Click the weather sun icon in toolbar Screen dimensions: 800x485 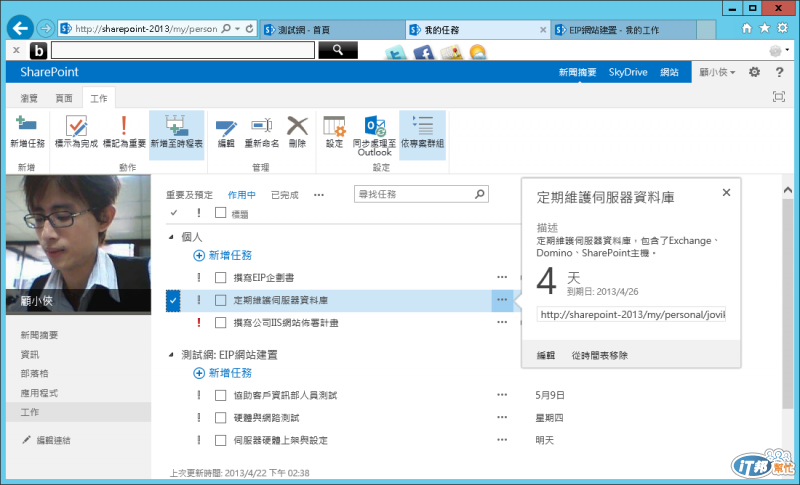(x=478, y=53)
